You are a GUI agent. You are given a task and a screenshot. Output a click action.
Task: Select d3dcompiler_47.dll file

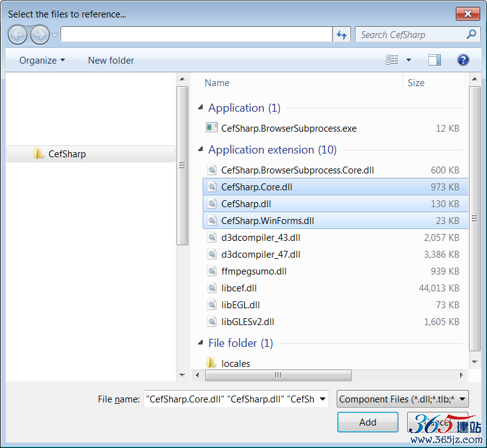tap(335, 254)
